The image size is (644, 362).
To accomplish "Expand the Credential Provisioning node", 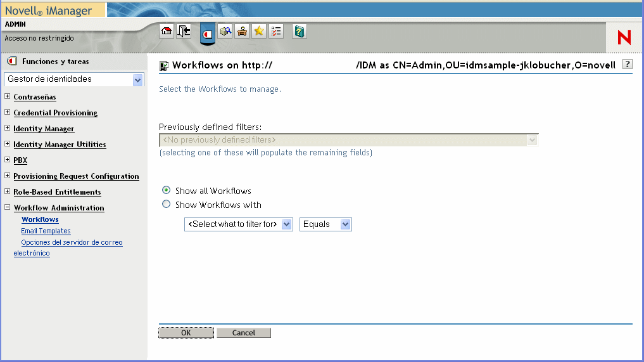I will [x=8, y=112].
